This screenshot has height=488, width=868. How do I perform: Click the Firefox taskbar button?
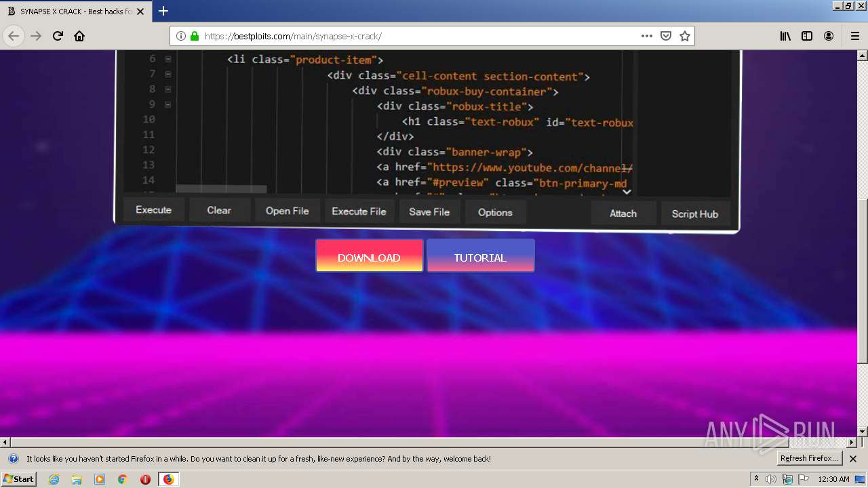(168, 479)
